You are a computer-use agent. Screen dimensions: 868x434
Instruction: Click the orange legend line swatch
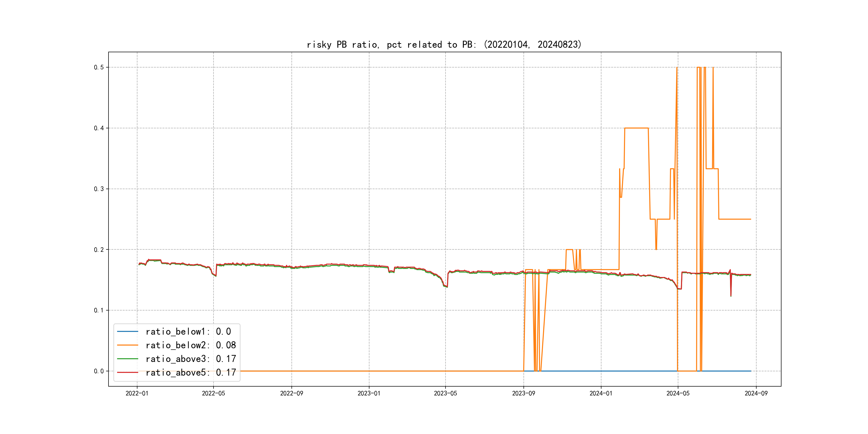(x=127, y=345)
